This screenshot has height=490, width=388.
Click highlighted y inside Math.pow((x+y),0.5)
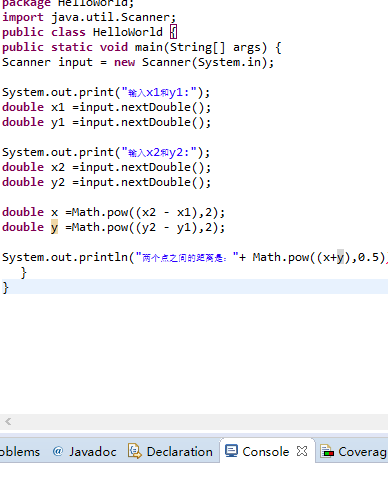340,257
